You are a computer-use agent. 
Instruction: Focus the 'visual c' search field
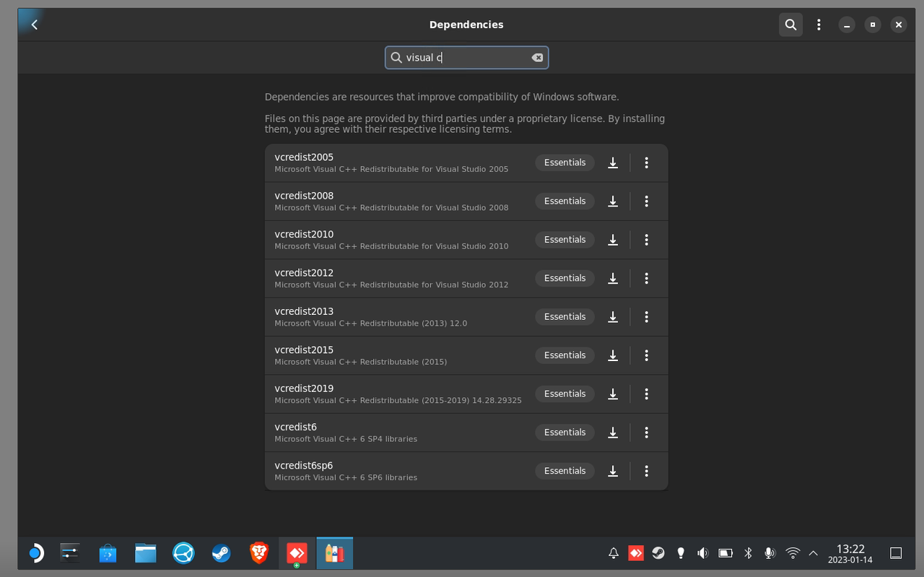click(x=466, y=58)
